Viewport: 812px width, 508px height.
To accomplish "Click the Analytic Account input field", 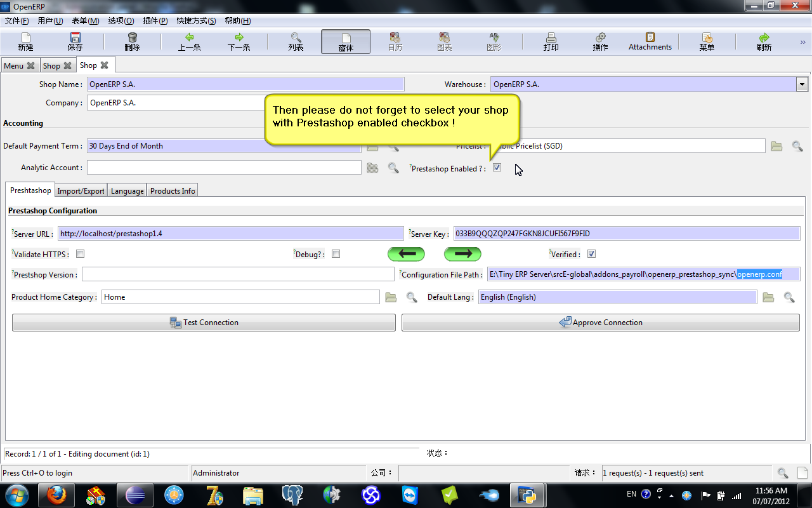I will [224, 167].
